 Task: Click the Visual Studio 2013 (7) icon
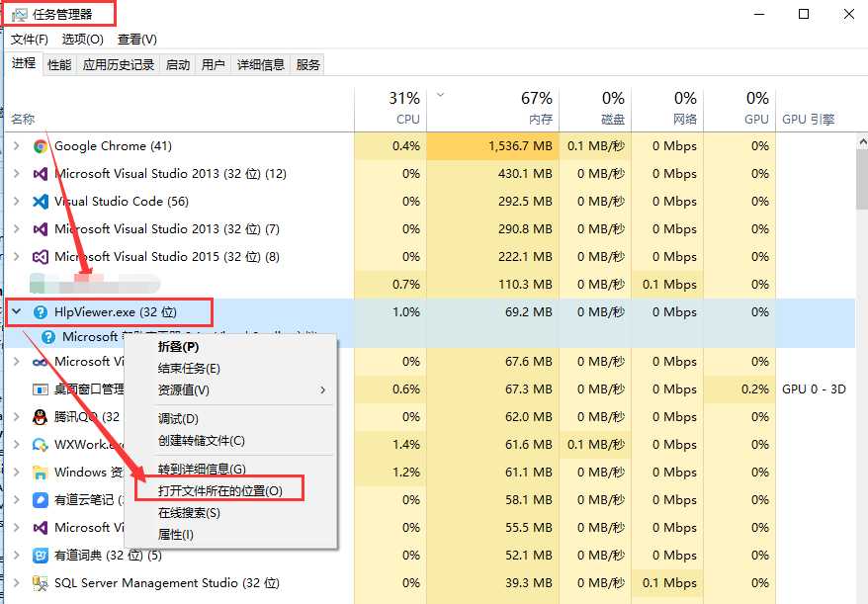click(x=40, y=229)
